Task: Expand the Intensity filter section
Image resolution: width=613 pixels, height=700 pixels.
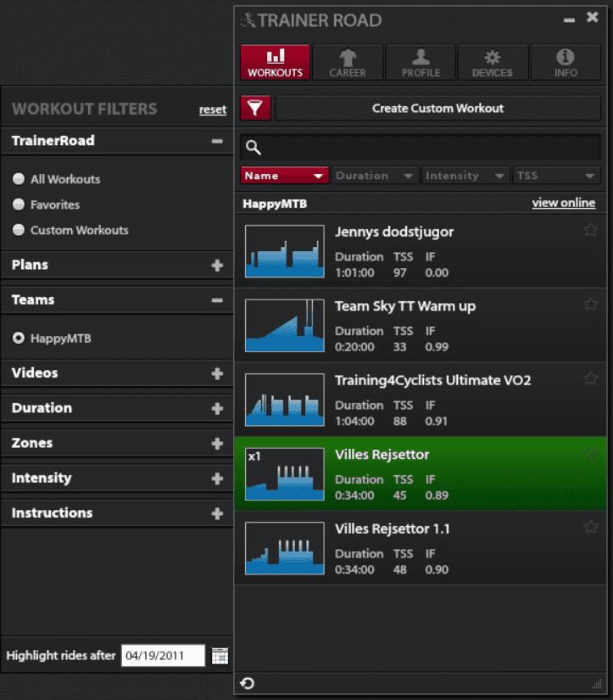Action: click(x=217, y=479)
